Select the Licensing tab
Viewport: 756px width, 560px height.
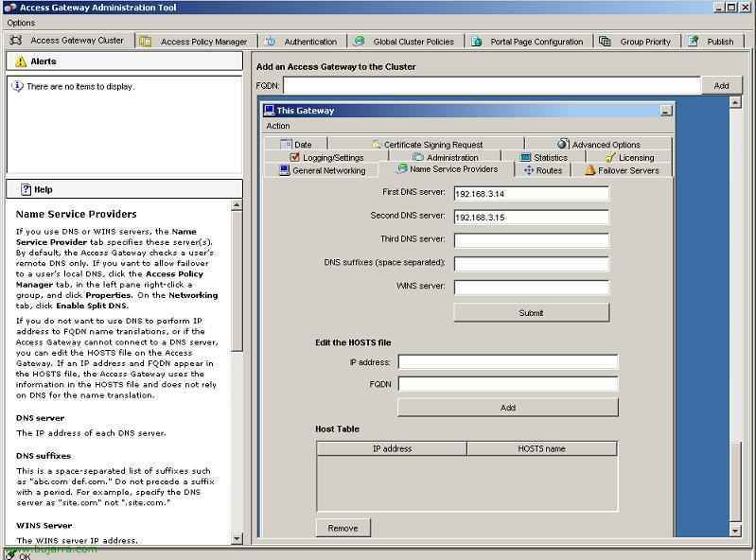628,157
